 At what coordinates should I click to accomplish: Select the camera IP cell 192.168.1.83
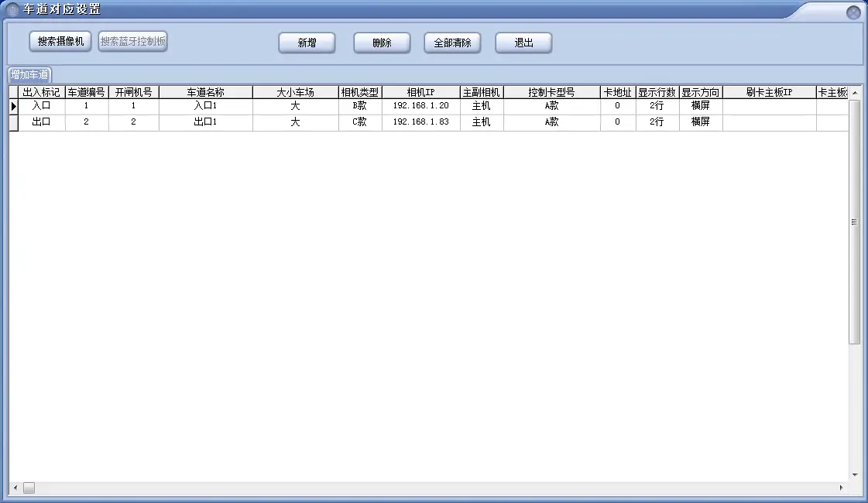tap(420, 122)
